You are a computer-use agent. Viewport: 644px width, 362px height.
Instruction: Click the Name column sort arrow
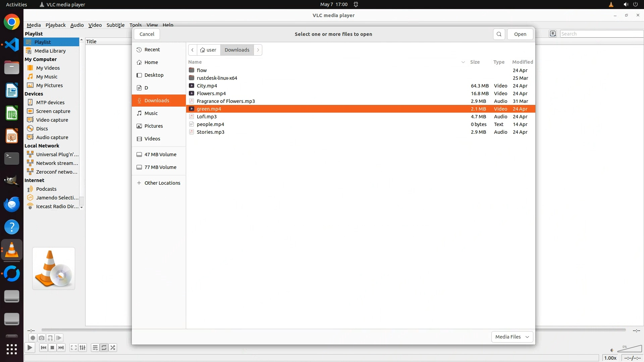click(x=463, y=62)
